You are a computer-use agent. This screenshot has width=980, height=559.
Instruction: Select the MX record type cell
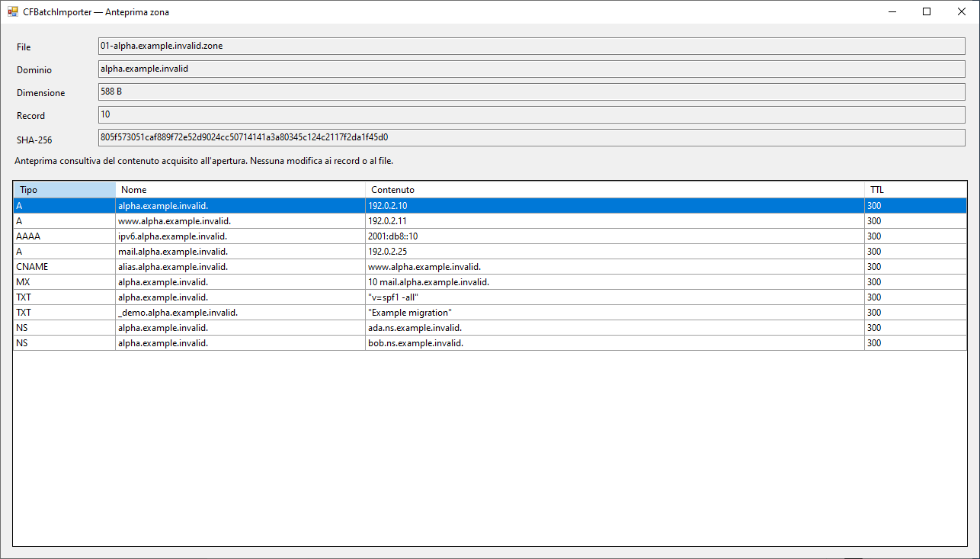pos(65,282)
